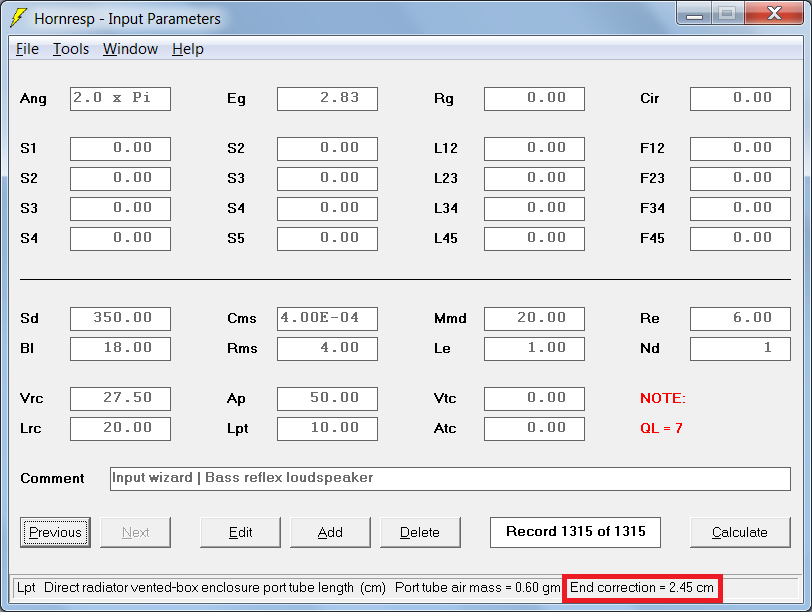Go to the Previous record
The width and height of the screenshot is (812, 612).
(x=55, y=532)
